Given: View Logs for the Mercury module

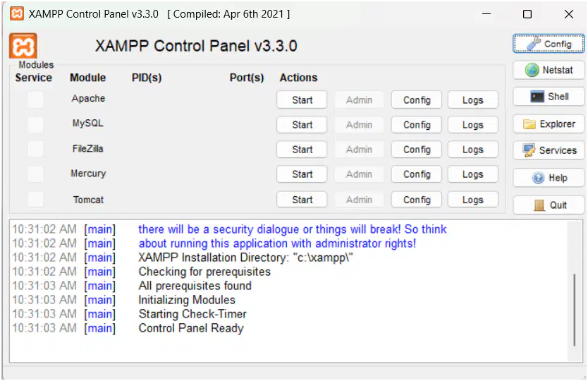Looking at the screenshot, I should [472, 174].
